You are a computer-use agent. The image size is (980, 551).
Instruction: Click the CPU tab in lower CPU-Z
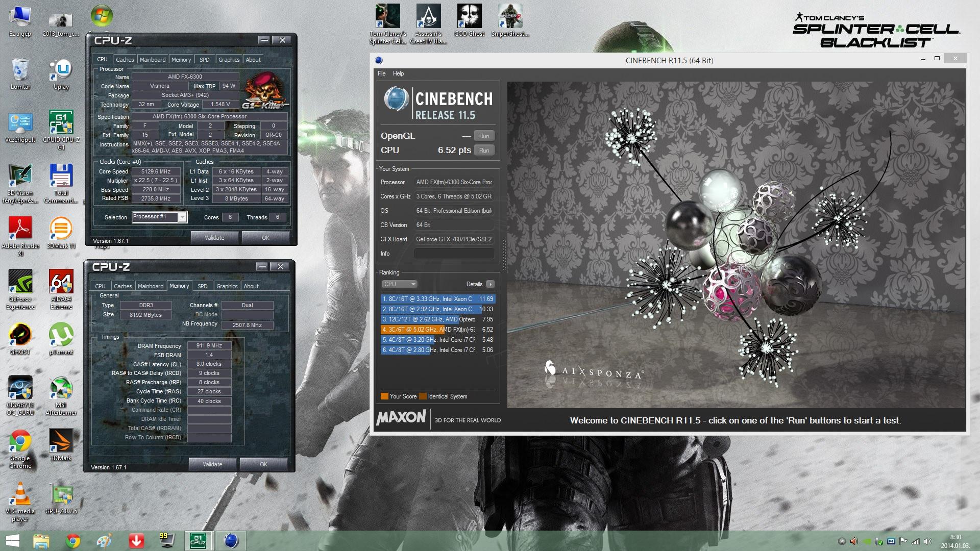(x=101, y=286)
